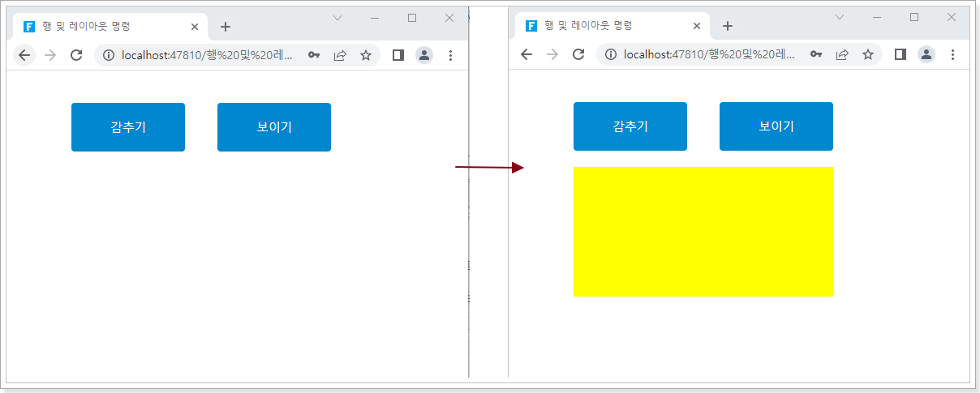The image size is (980, 393).
Task: Open the profile avatar in the right window
Action: coord(926,54)
